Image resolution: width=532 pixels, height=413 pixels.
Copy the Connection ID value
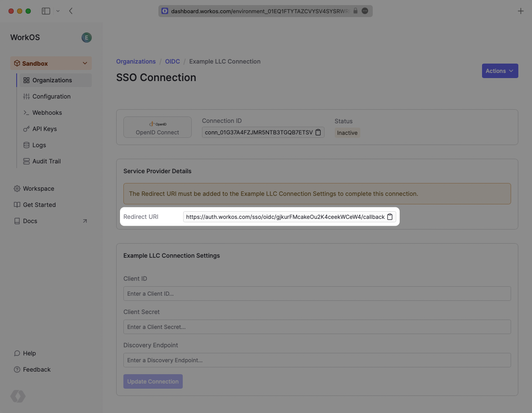[318, 133]
